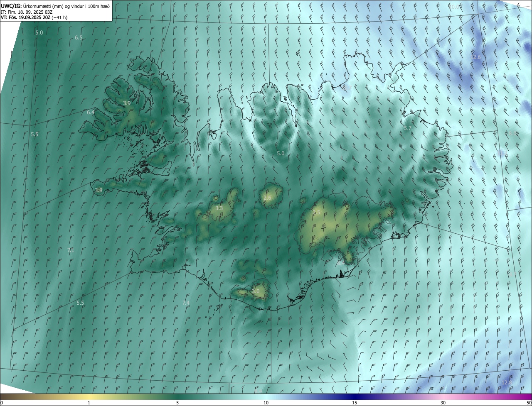Click the 12.8 value label over blue ocean area
This screenshot has width=532, height=406.
pyautogui.click(x=507, y=383)
